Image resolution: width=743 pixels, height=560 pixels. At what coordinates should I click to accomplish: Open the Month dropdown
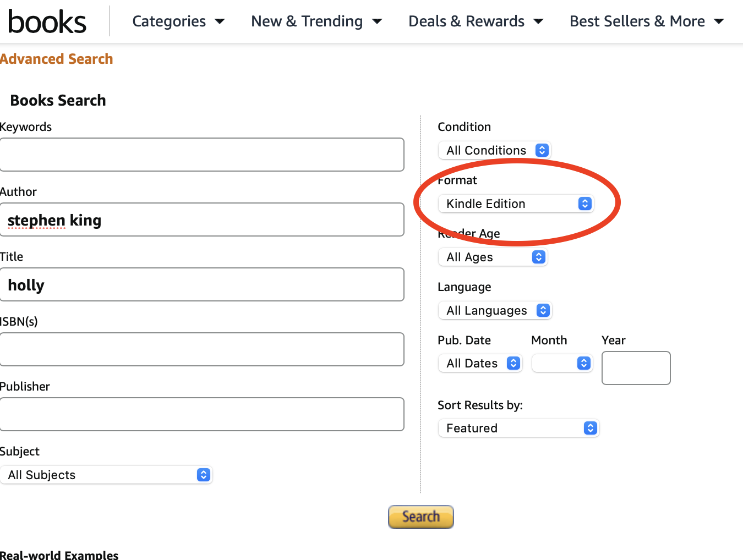(x=562, y=363)
